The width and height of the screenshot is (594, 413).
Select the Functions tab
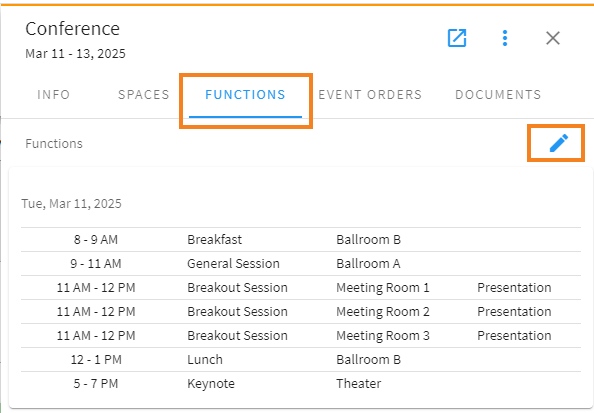(x=245, y=94)
